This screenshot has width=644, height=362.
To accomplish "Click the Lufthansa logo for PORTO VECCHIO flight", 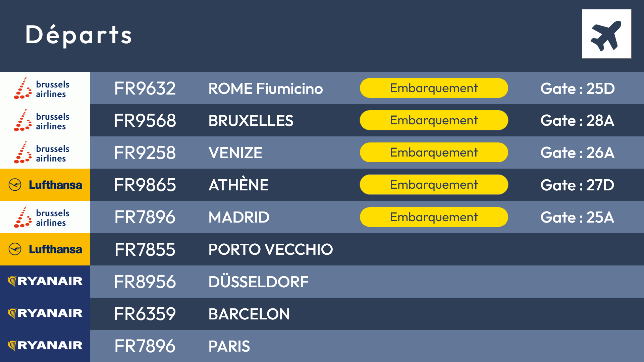I will pyautogui.click(x=45, y=249).
